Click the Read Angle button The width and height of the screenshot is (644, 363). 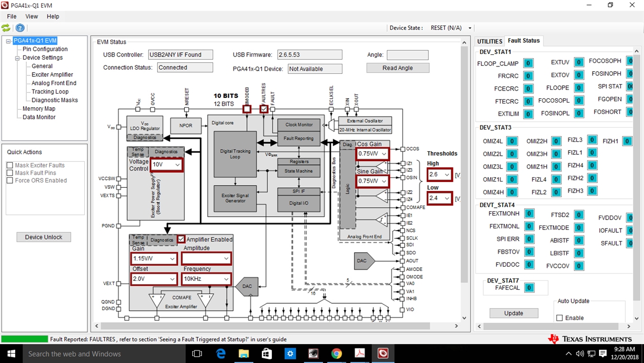tap(398, 68)
